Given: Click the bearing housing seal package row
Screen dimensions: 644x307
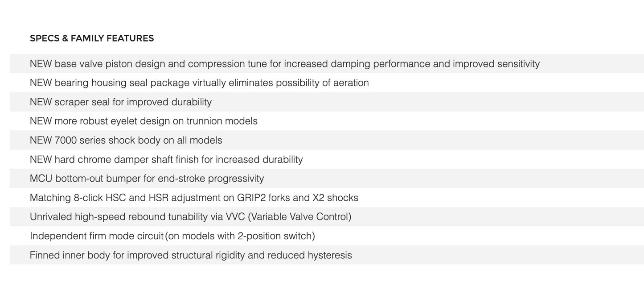Looking at the screenshot, I should tap(199, 83).
